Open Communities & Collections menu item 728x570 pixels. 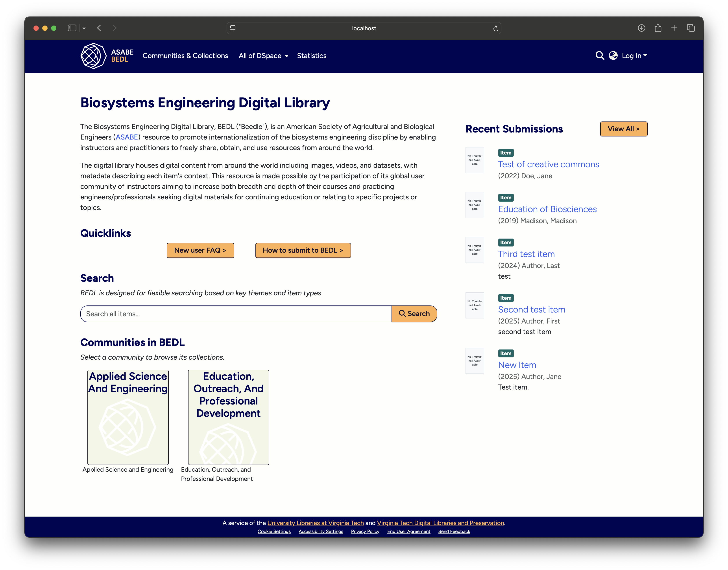(x=185, y=56)
